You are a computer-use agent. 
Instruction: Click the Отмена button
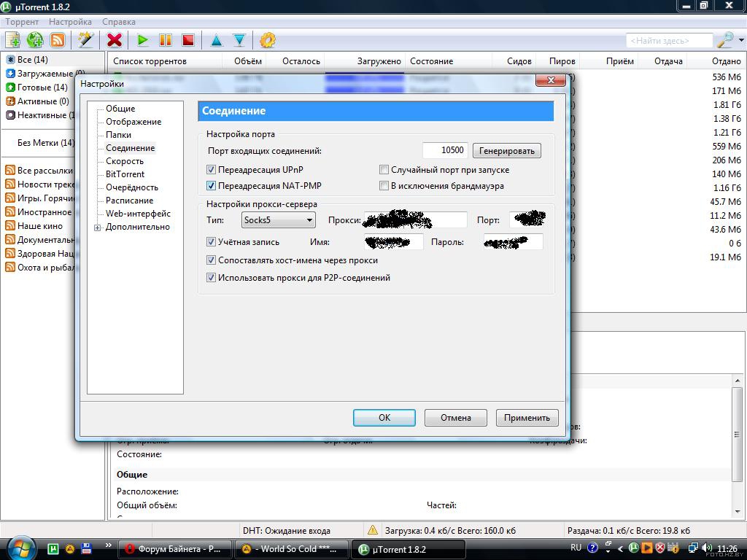[x=456, y=418]
